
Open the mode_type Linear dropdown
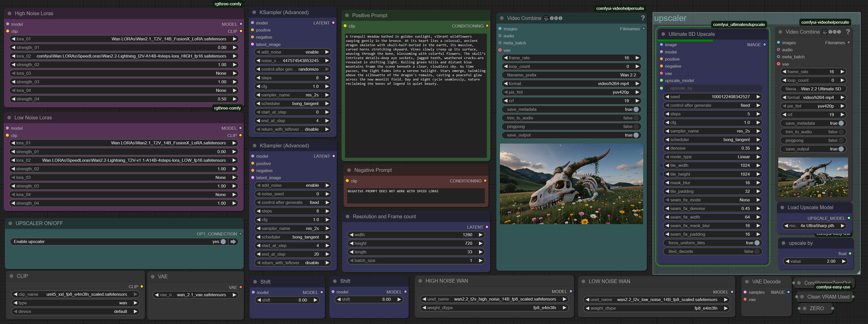pos(713,157)
